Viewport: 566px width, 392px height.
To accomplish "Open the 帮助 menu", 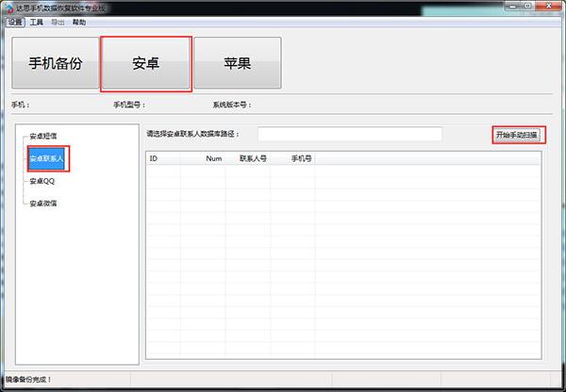I will click(79, 23).
